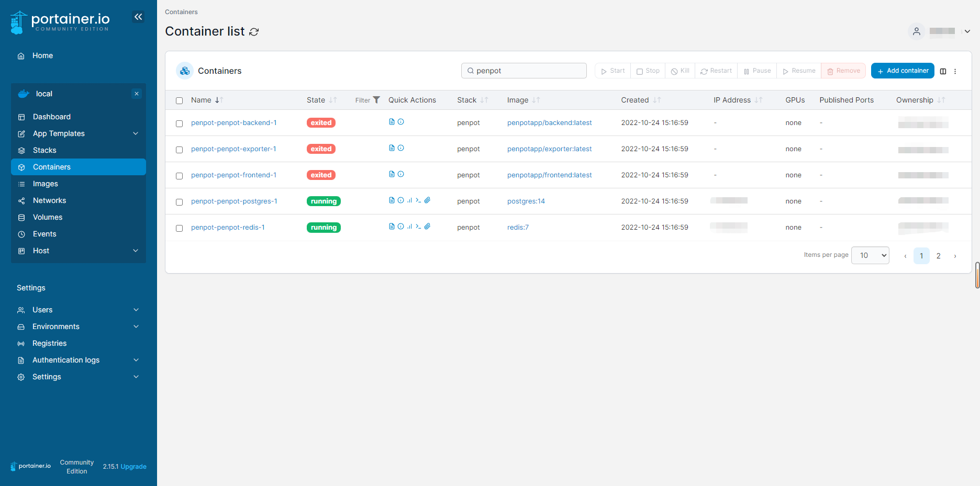Open the postgres:14 image link
Screen dimensions: 980x486
526,201
